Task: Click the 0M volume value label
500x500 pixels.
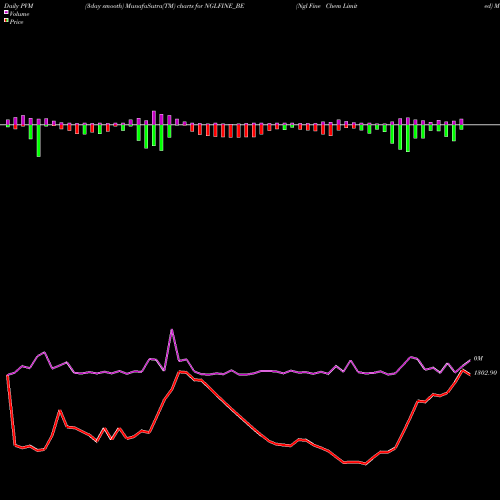Action: [478, 358]
